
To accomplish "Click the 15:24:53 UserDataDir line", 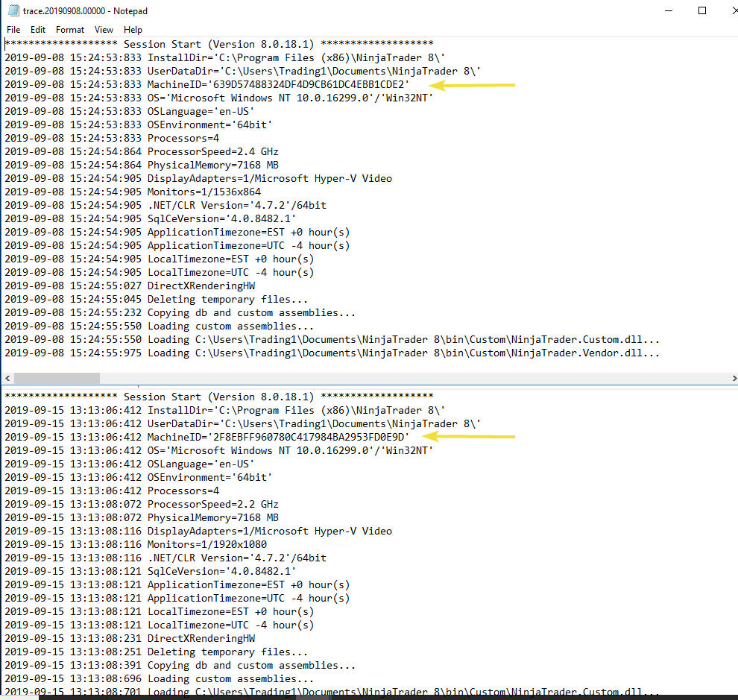I will click(243, 71).
